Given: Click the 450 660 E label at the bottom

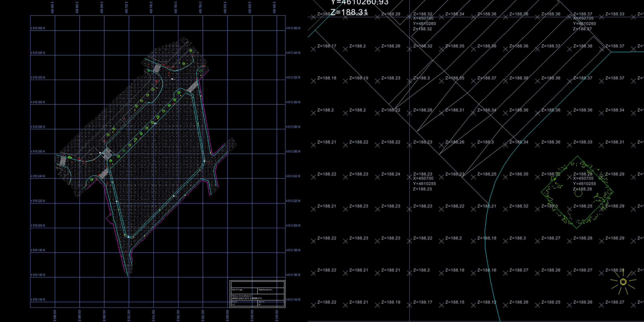Looking at the screenshot, I should coord(55,315).
